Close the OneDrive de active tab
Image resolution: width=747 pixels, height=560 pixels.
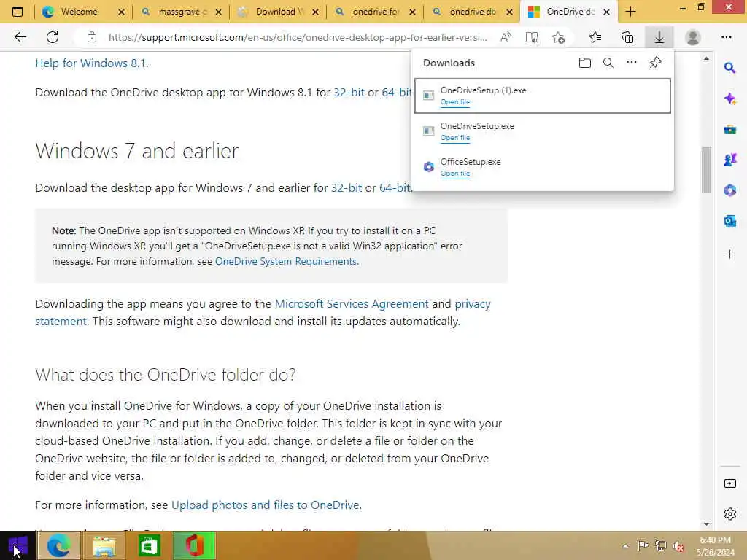point(606,12)
